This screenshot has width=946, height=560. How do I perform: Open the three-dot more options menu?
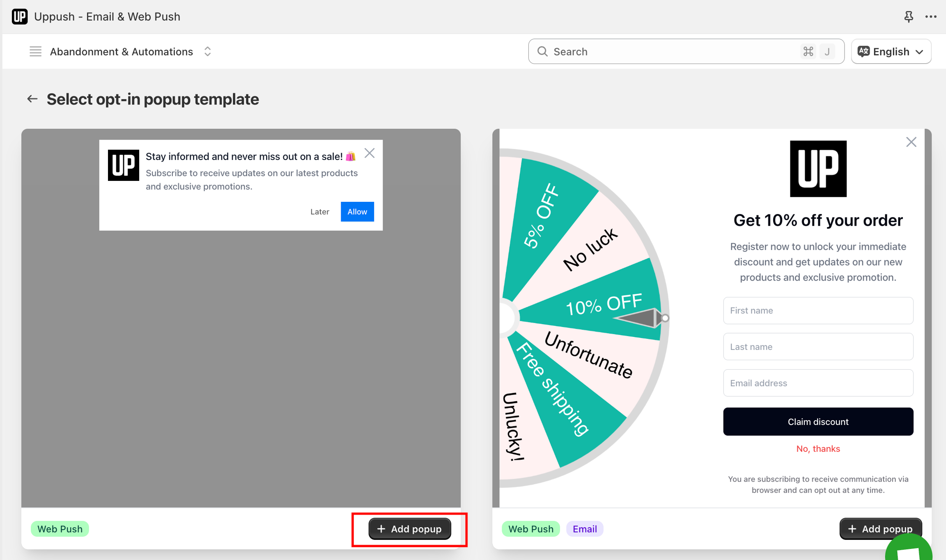pyautogui.click(x=930, y=16)
